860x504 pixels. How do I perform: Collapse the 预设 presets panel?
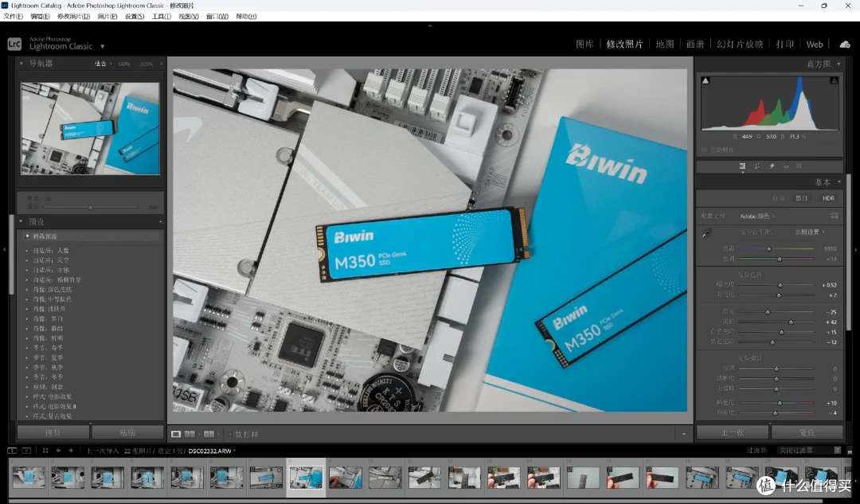(x=21, y=221)
